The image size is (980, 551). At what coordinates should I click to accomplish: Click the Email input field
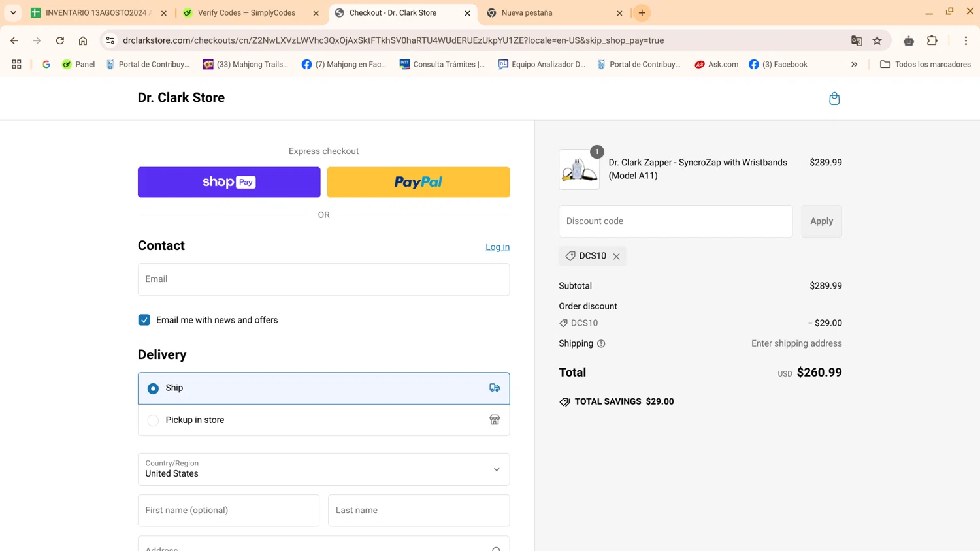(x=323, y=279)
